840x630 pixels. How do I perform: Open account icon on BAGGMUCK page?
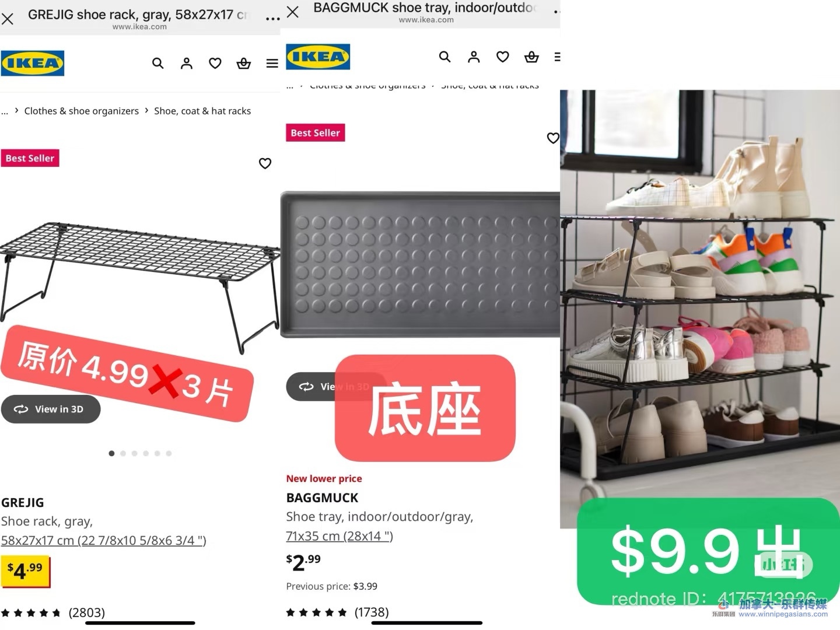[x=474, y=57]
